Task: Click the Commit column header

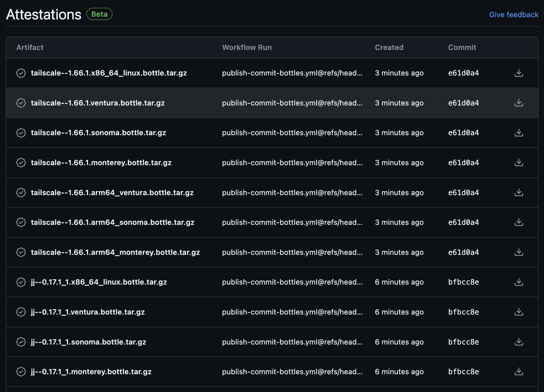Action: point(462,47)
